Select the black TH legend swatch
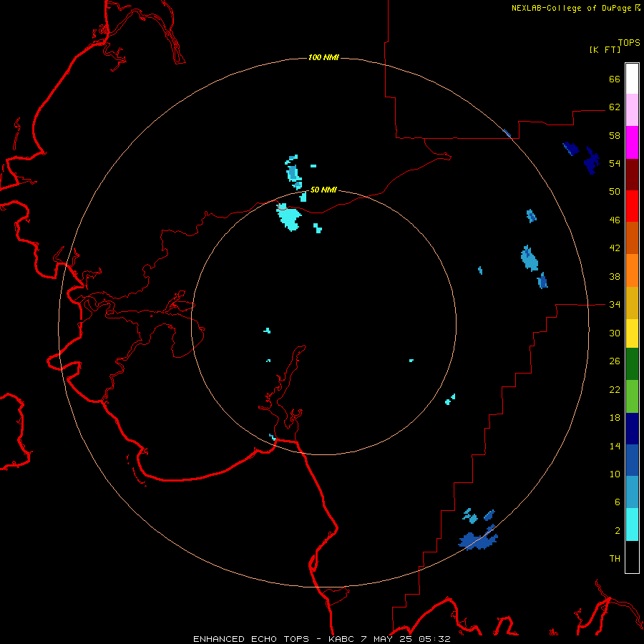Viewport: 644px width, 644px height. click(632, 557)
